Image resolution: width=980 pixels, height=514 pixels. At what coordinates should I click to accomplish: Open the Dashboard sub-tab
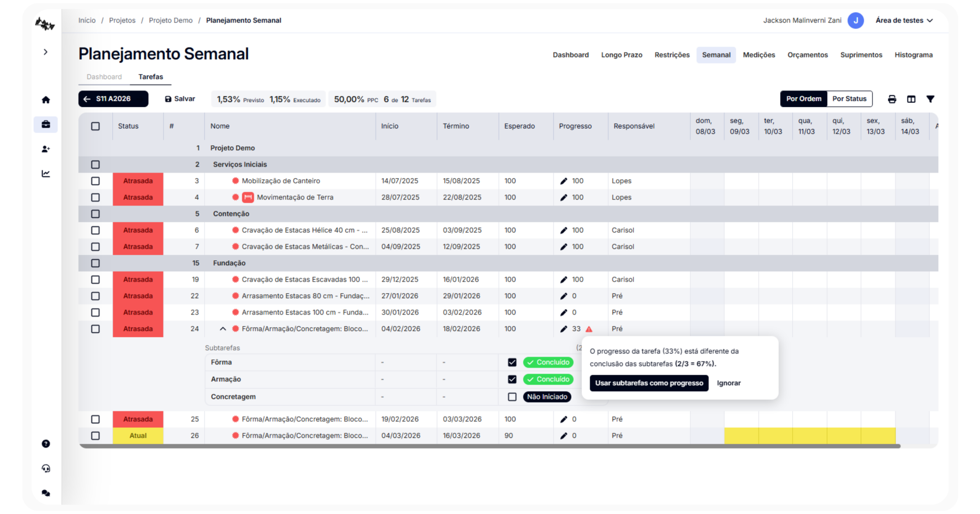pos(104,77)
